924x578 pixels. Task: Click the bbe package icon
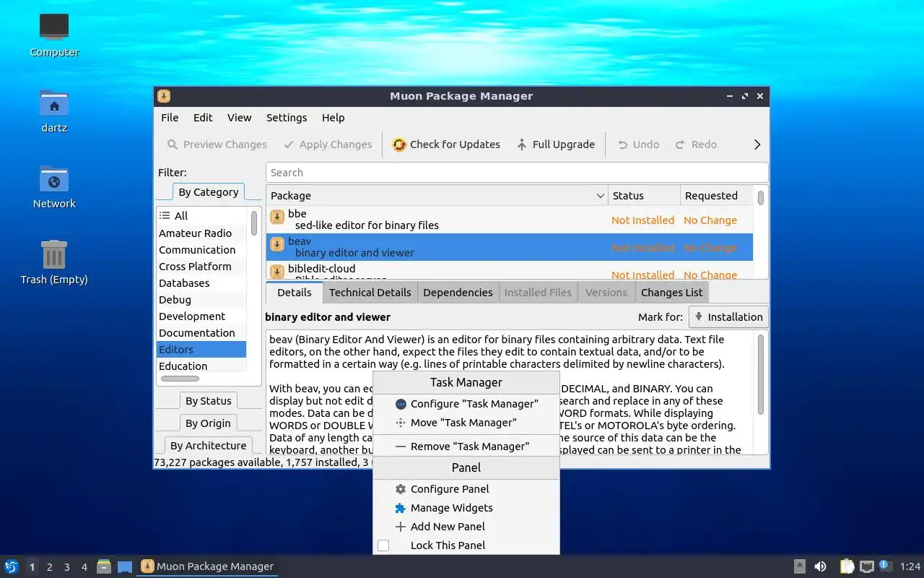pos(277,217)
